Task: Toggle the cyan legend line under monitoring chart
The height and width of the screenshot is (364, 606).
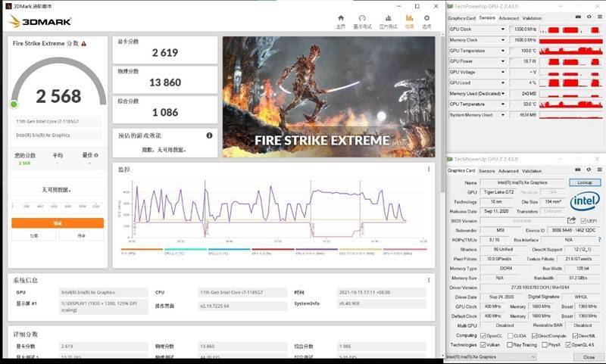Action: pos(186,250)
